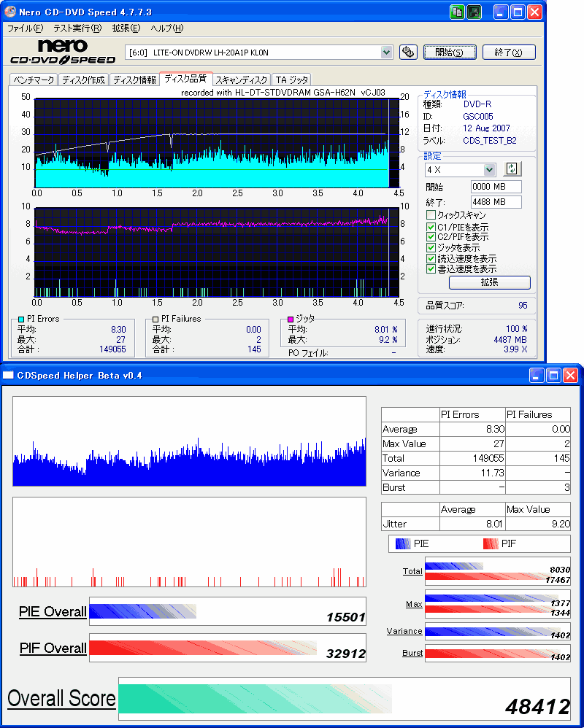Click the jitter and PIF graph in Nero
This screenshot has width=584, height=728.
pyautogui.click(x=217, y=252)
